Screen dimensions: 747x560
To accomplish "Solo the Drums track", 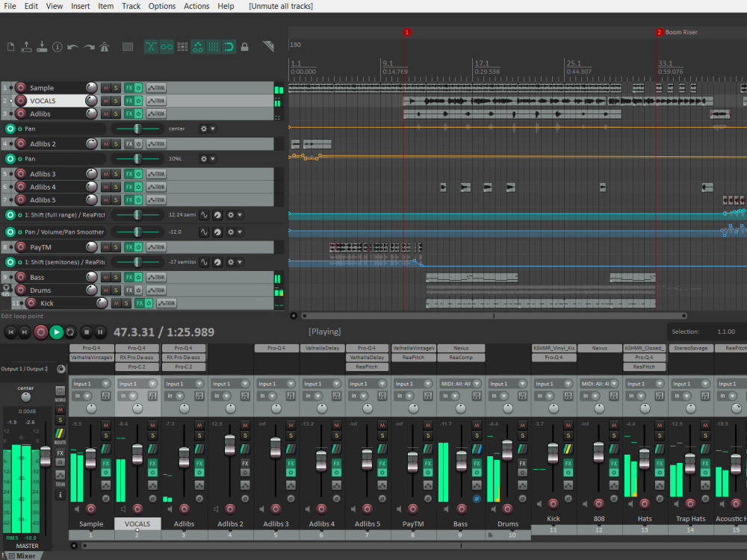I will coord(116,290).
